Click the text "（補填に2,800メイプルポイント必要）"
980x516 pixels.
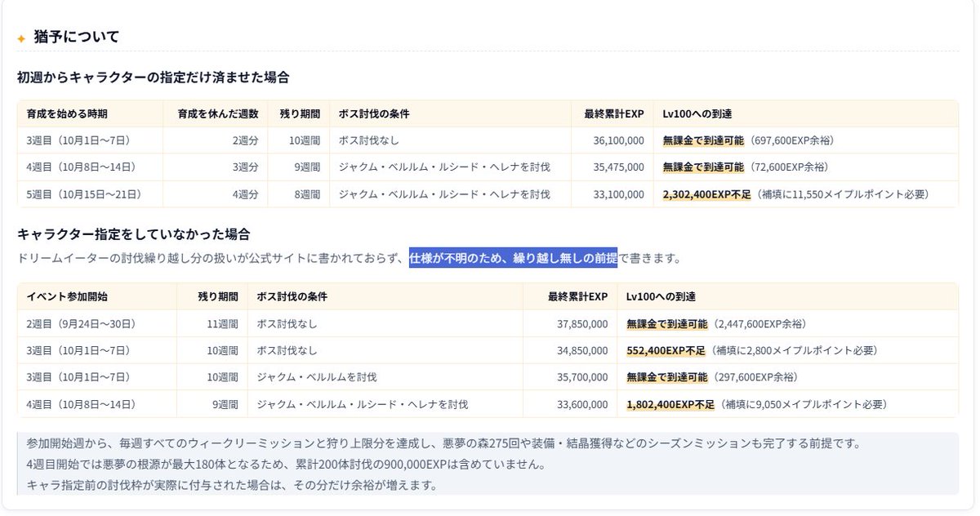[x=794, y=350]
